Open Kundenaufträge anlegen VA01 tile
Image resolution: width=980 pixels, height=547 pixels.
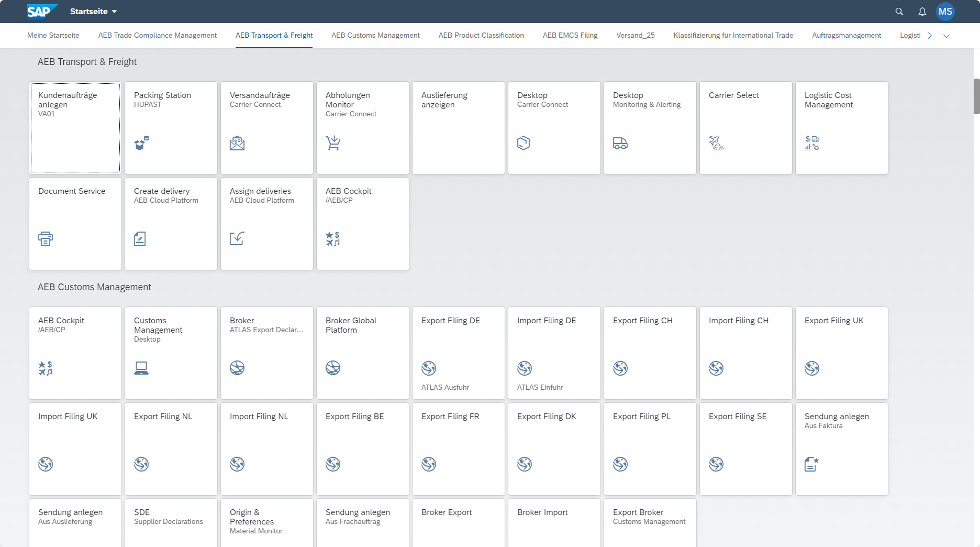pos(75,127)
